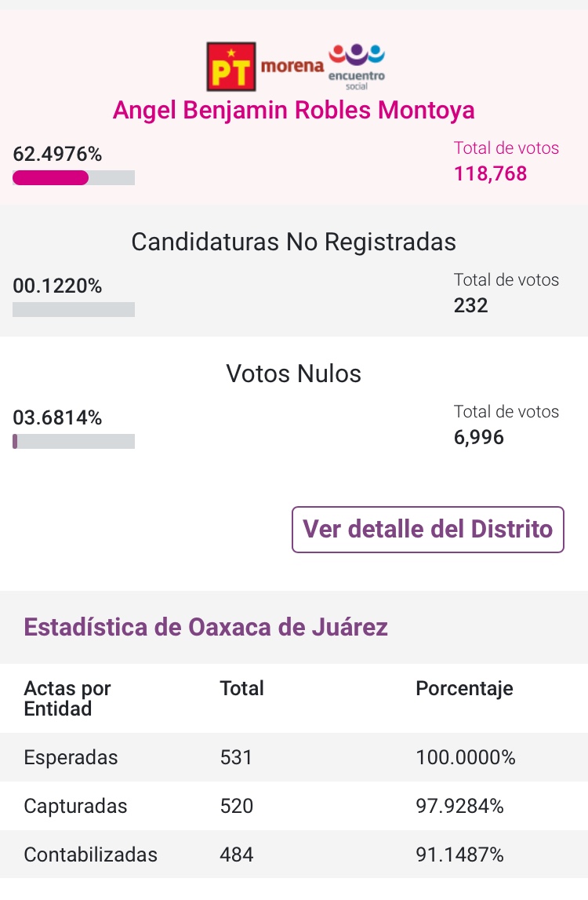Click the PT party logo
Screen dimensions: 588x900
pos(231,66)
